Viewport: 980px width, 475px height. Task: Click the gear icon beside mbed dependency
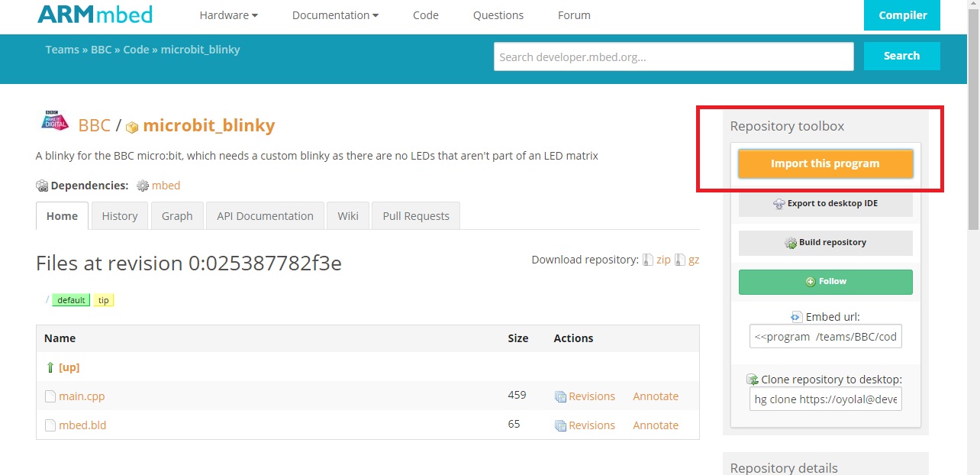pos(143,186)
